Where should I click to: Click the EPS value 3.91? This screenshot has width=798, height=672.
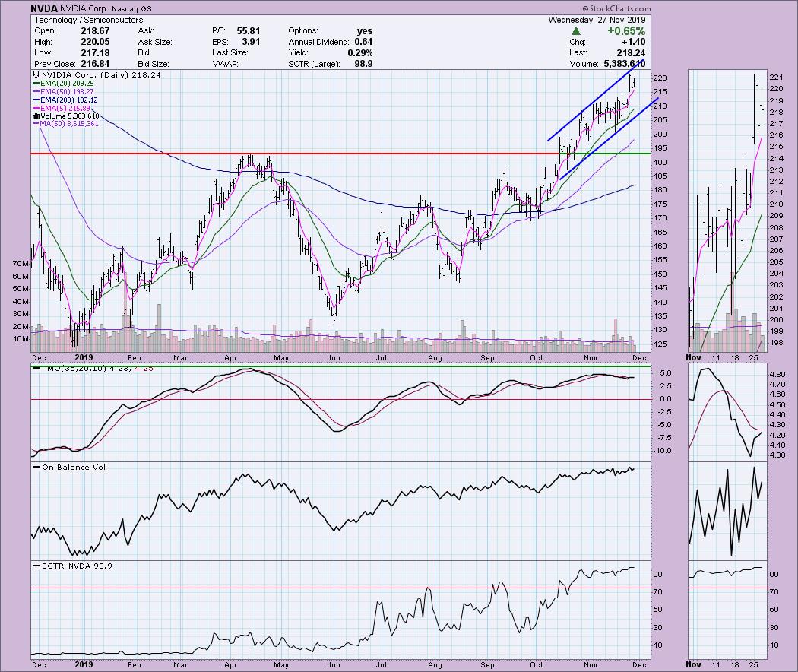point(251,42)
